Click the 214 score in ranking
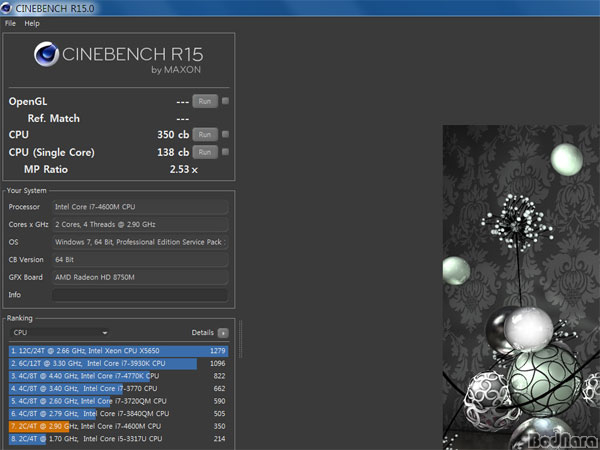The width and height of the screenshot is (600, 450). [219, 439]
